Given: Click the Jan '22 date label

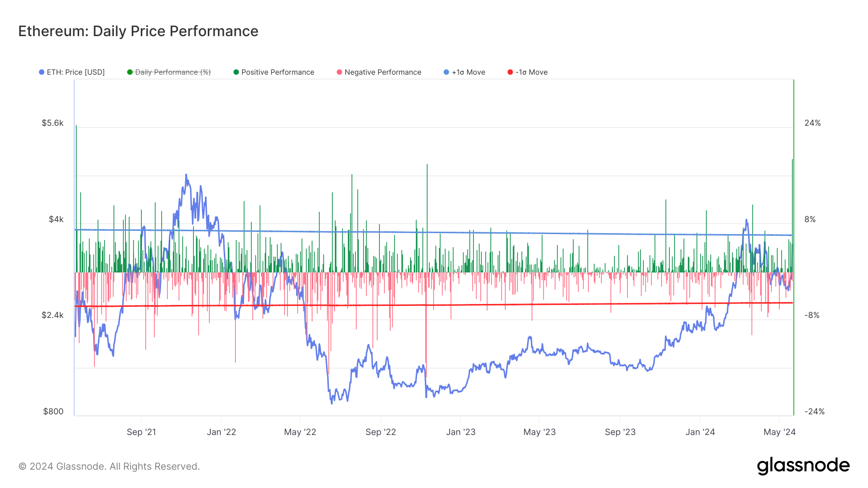Looking at the screenshot, I should pyautogui.click(x=221, y=432).
